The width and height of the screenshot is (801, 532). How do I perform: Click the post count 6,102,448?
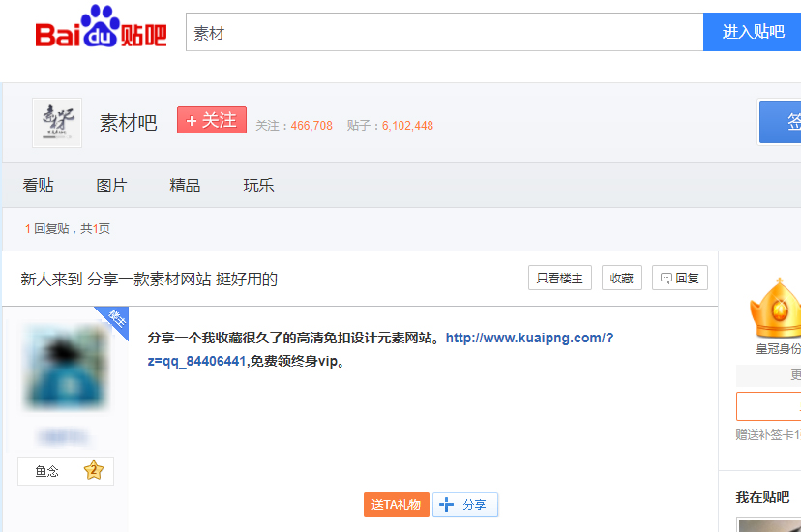[407, 126]
